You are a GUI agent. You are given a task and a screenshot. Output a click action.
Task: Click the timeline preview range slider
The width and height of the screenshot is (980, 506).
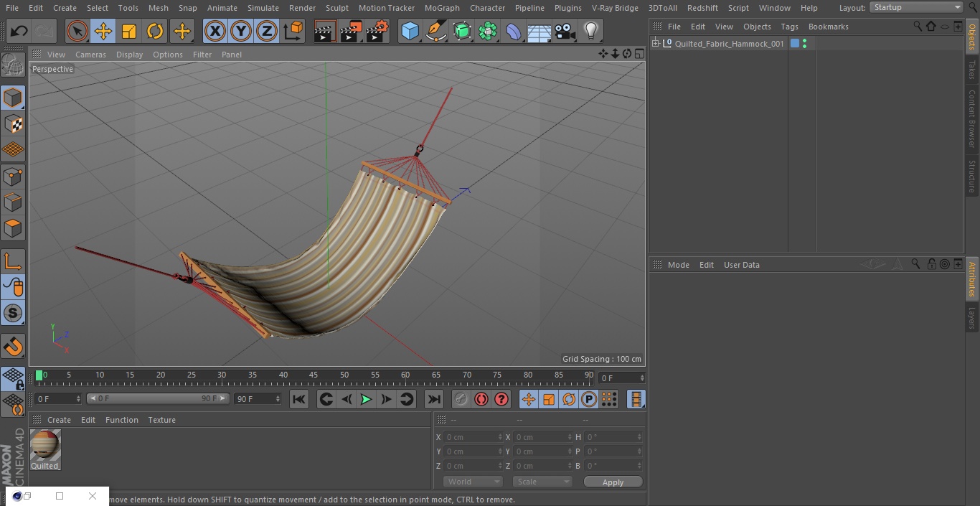point(158,398)
